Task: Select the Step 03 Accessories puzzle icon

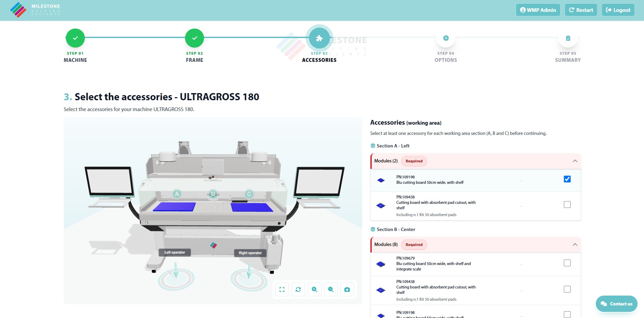Action: pyautogui.click(x=319, y=38)
